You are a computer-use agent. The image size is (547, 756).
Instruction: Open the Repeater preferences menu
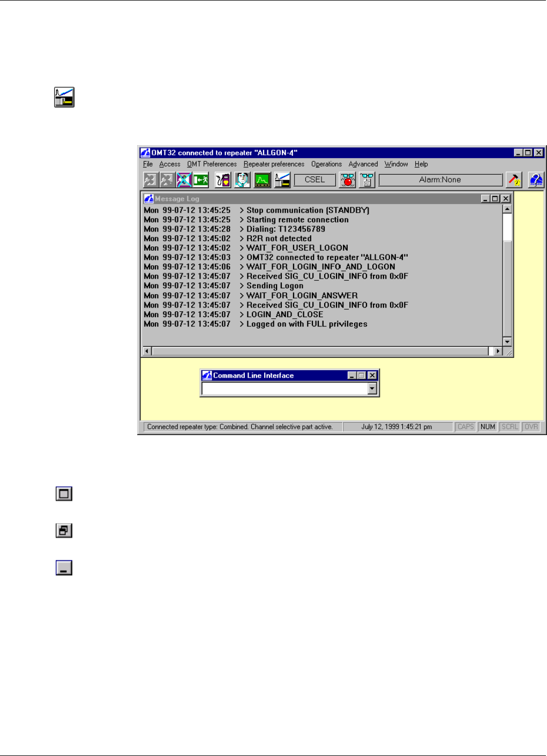(274, 164)
